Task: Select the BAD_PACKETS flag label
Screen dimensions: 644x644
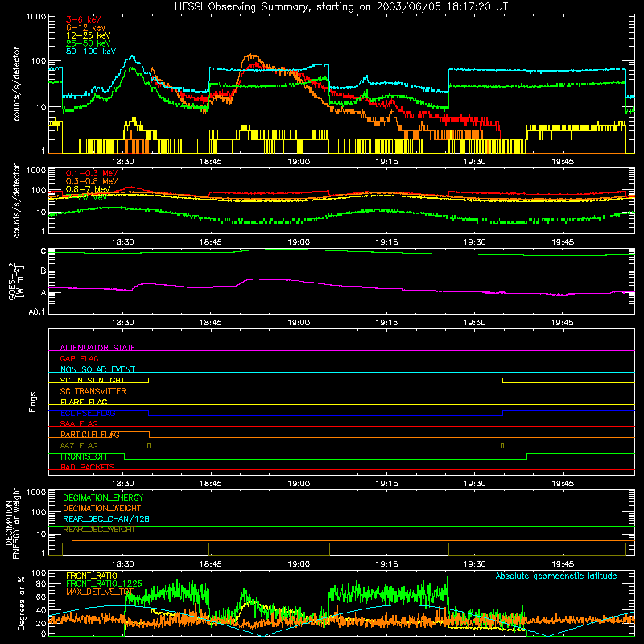Action: tap(88, 467)
